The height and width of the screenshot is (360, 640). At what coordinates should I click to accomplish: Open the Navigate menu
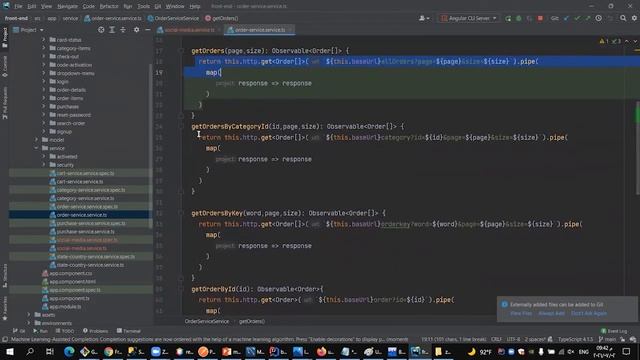pos(67,6)
